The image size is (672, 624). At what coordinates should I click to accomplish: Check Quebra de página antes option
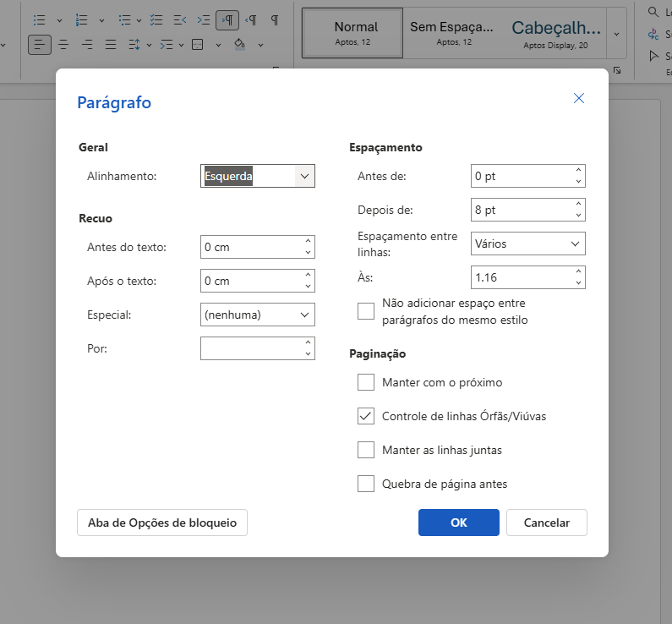click(366, 484)
